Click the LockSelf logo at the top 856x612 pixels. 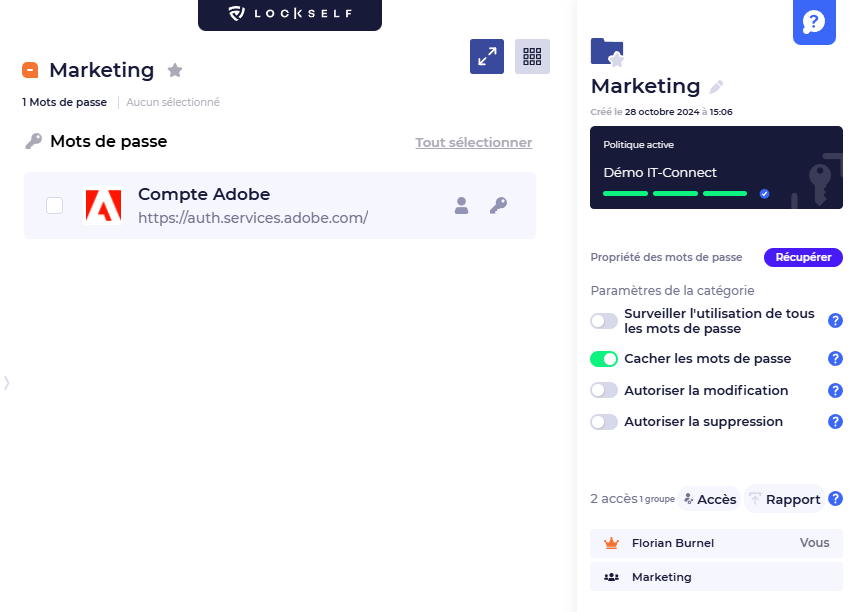coord(289,15)
